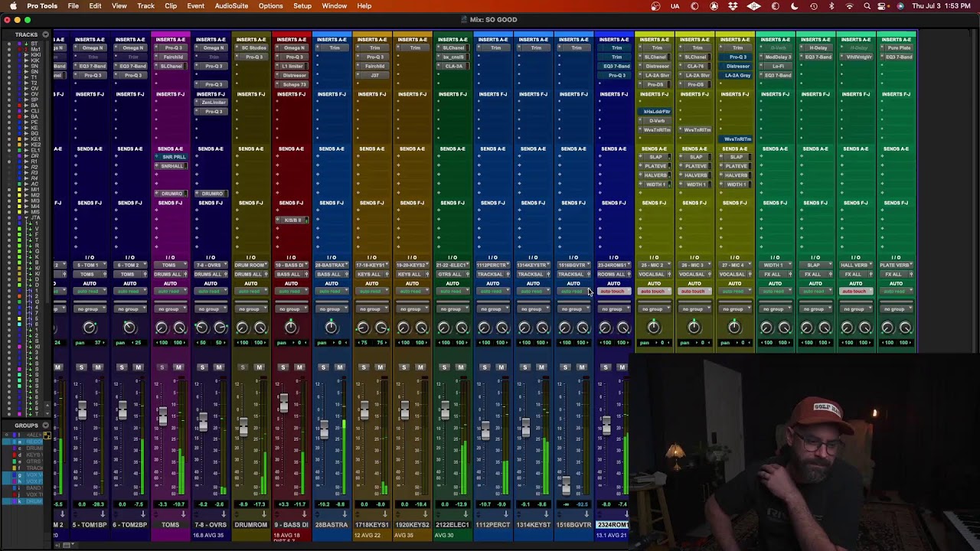
Task: Mute the TOMS track
Action: tap(178, 367)
